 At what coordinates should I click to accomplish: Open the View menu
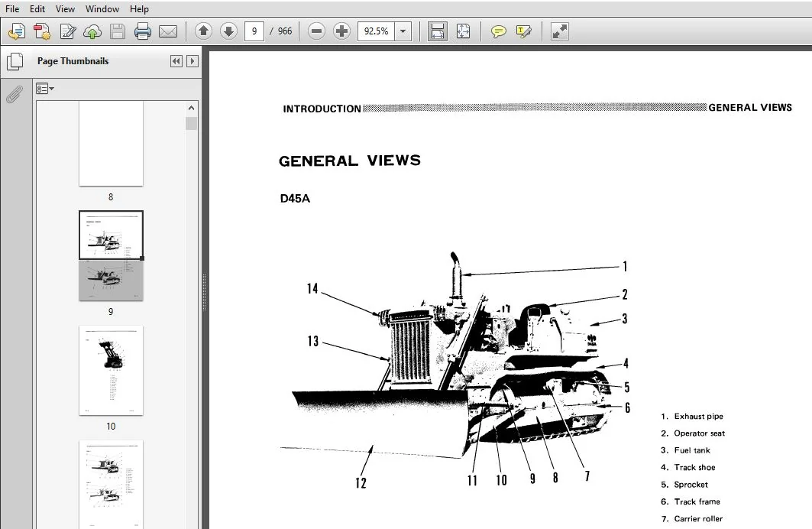coord(65,9)
